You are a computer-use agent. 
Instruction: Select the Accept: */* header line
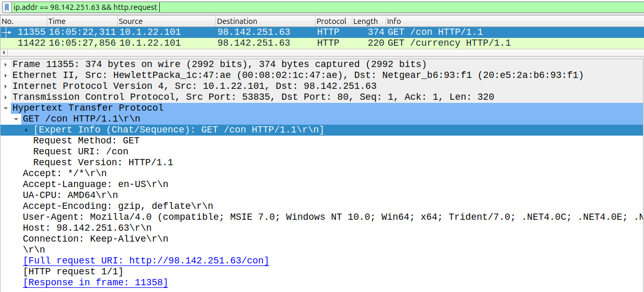coord(65,174)
